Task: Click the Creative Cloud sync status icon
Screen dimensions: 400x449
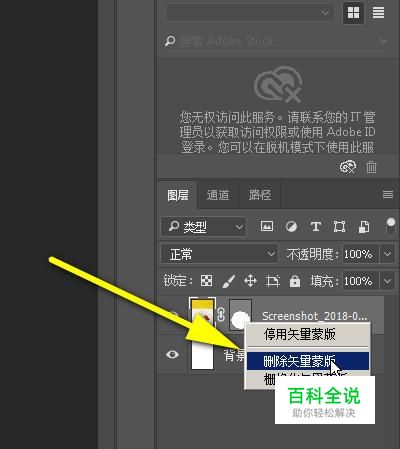Action: tap(347, 167)
